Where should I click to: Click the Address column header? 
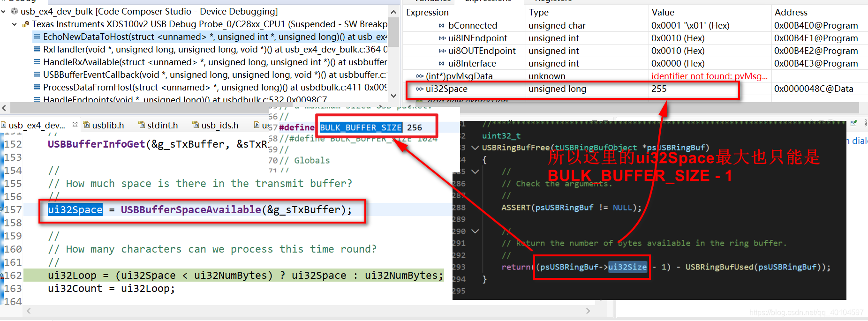point(791,12)
